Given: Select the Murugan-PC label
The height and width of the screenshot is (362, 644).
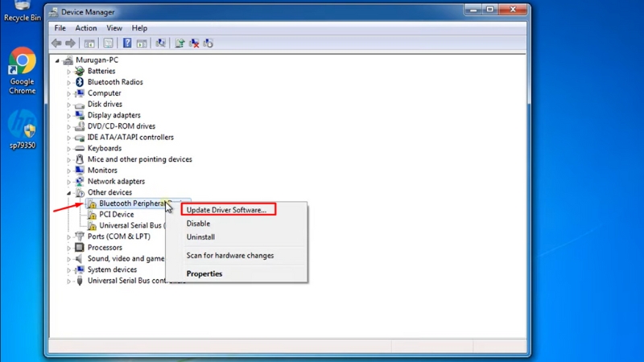Looking at the screenshot, I should (97, 60).
